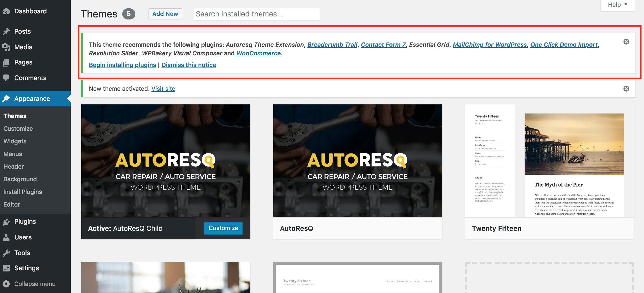Click the Dismiss this notice link
This screenshot has height=293, width=644.
pos(189,65)
